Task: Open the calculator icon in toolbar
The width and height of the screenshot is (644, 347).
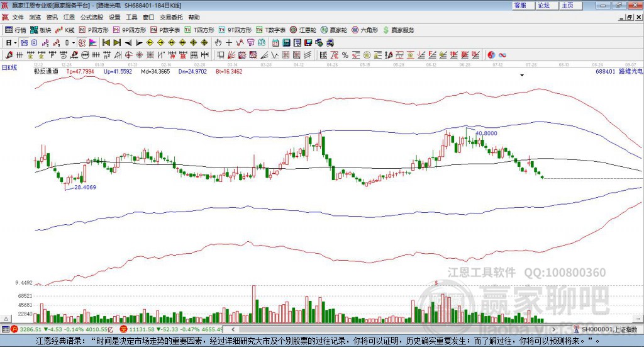Action: click(x=286, y=43)
